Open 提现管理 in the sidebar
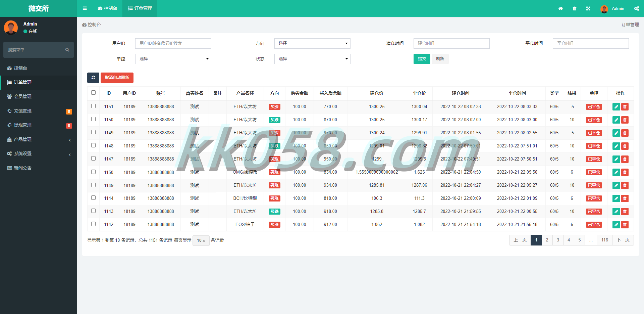Image resolution: width=644 pixels, height=314 pixels. [39, 125]
